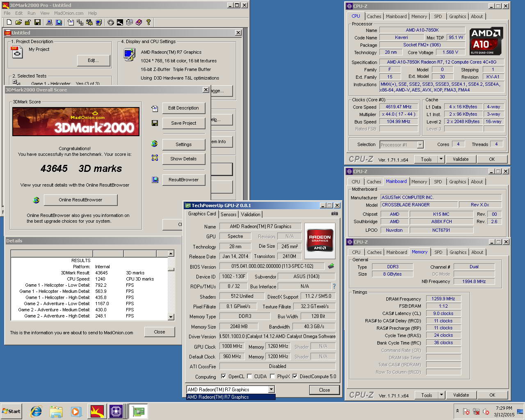Click the globe icon beside Settings button
The height and width of the screenshot is (420, 525).
155,144
